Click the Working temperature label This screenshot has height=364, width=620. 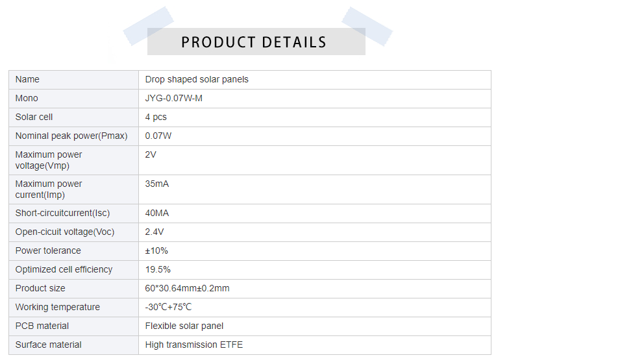coord(58,308)
